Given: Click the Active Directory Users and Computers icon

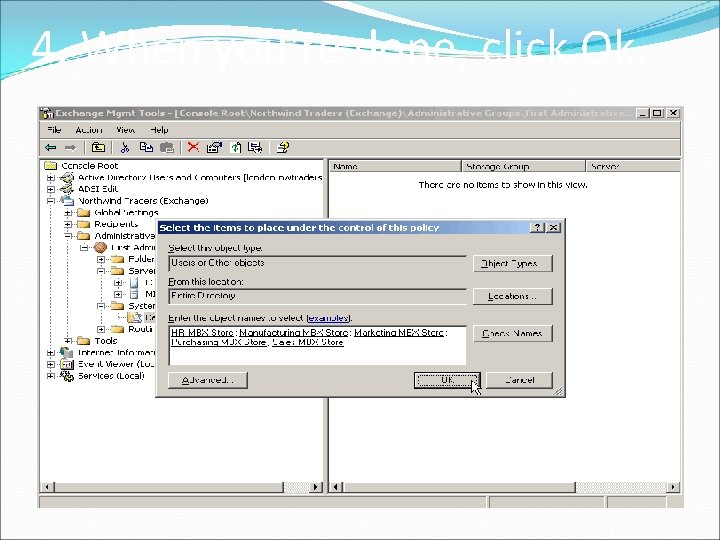Looking at the screenshot, I should [67, 177].
